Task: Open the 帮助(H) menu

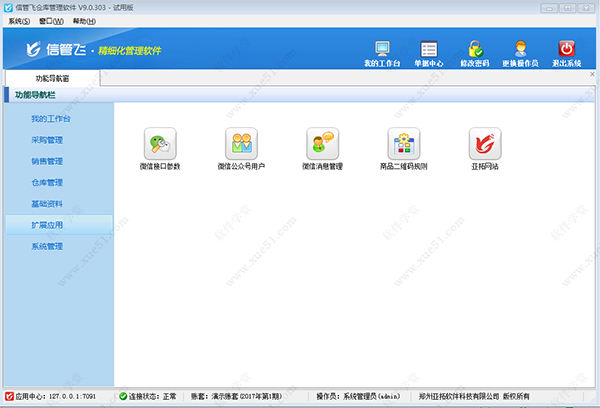Action: [85, 21]
